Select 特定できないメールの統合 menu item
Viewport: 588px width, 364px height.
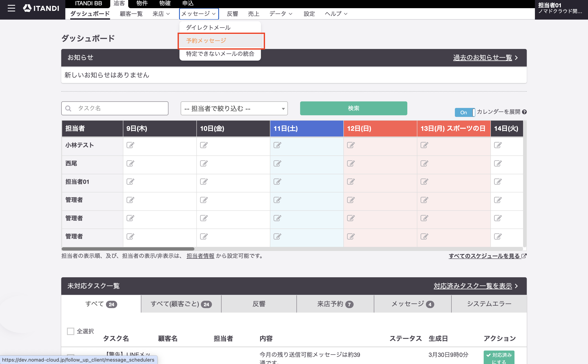click(x=220, y=54)
